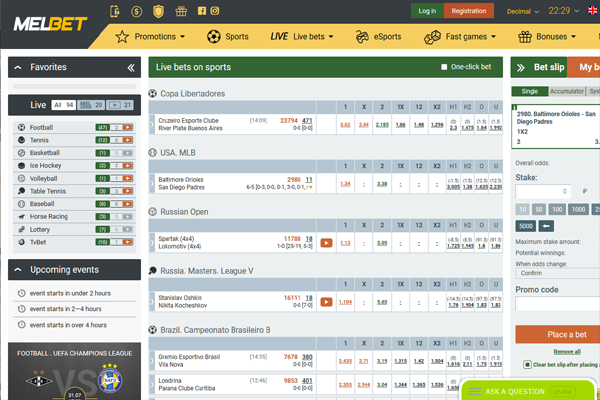
Task: Select the Accumulator bet slip tab
Action: pos(567,91)
